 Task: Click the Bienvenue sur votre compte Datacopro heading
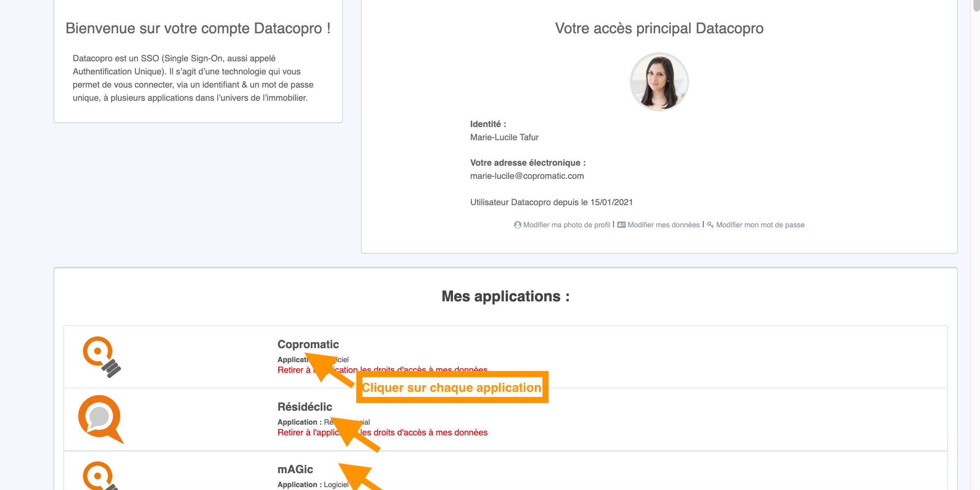pyautogui.click(x=198, y=28)
